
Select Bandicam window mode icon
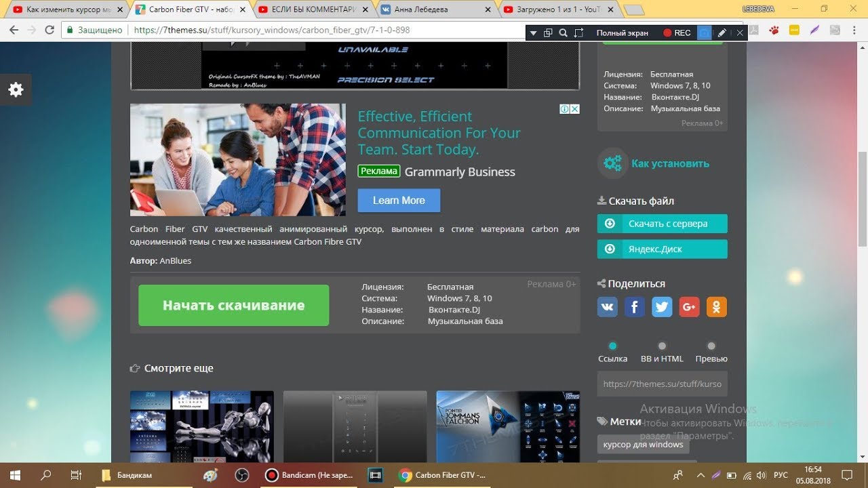[548, 33]
